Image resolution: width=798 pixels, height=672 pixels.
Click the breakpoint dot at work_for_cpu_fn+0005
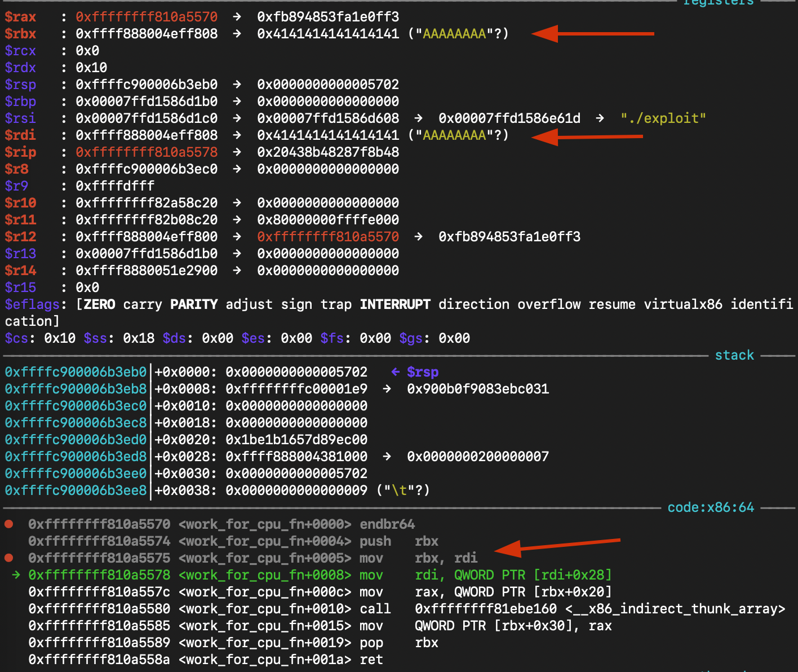[9, 558]
